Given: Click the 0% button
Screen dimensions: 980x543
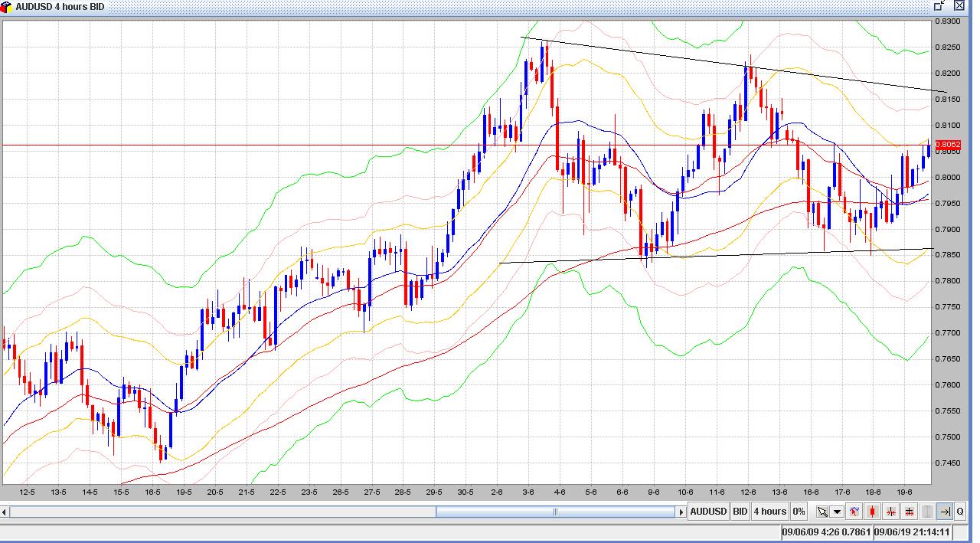Looking at the screenshot, I should coord(799,512).
